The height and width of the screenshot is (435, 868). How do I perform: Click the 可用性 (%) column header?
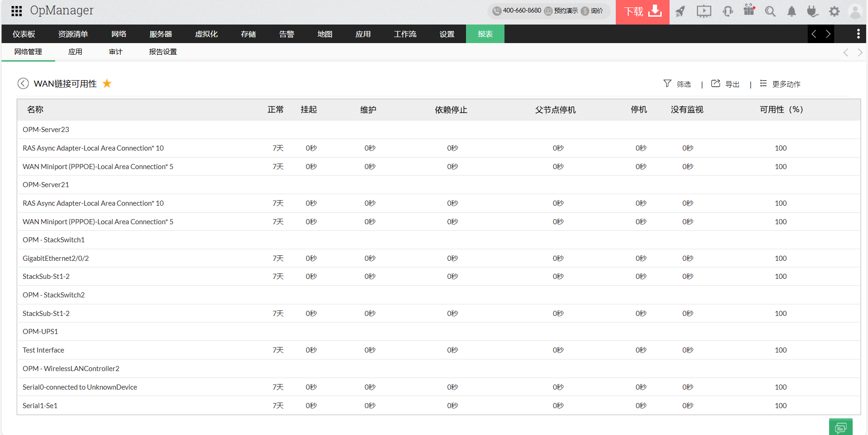(782, 109)
